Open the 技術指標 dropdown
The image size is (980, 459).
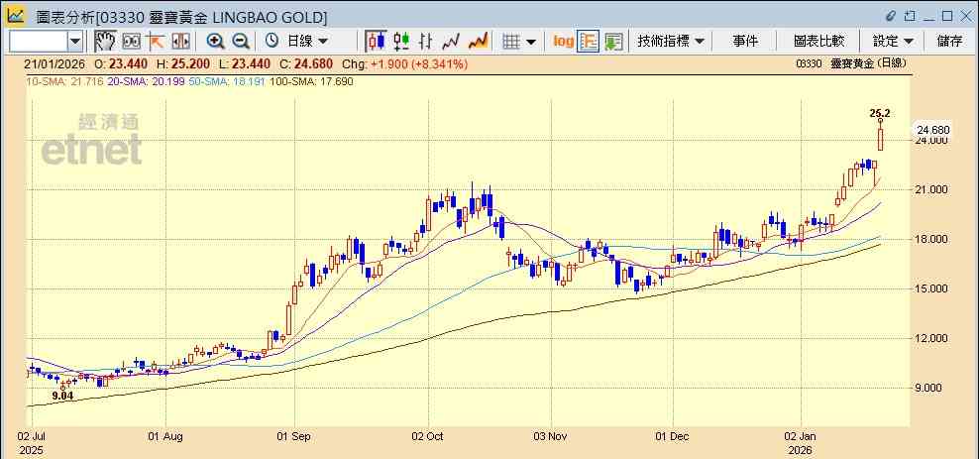671,42
